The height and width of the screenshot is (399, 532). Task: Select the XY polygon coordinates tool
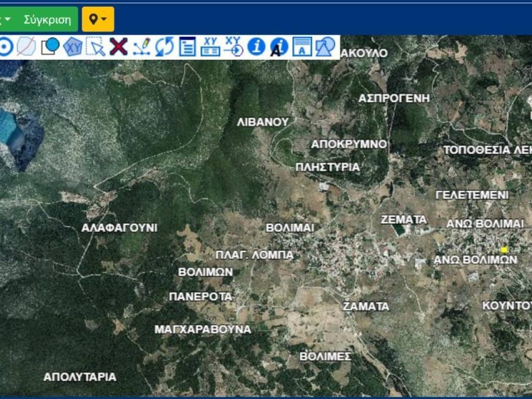pyautogui.click(x=73, y=47)
